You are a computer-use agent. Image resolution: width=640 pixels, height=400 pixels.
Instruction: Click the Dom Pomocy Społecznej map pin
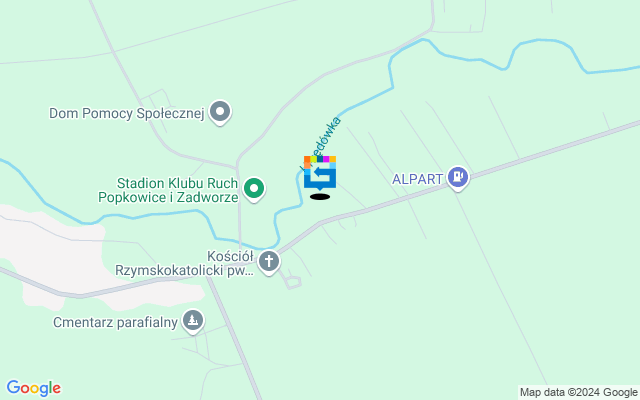220,112
